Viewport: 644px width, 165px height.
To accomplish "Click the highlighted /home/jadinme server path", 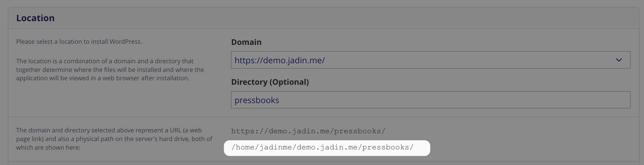I will tap(322, 147).
